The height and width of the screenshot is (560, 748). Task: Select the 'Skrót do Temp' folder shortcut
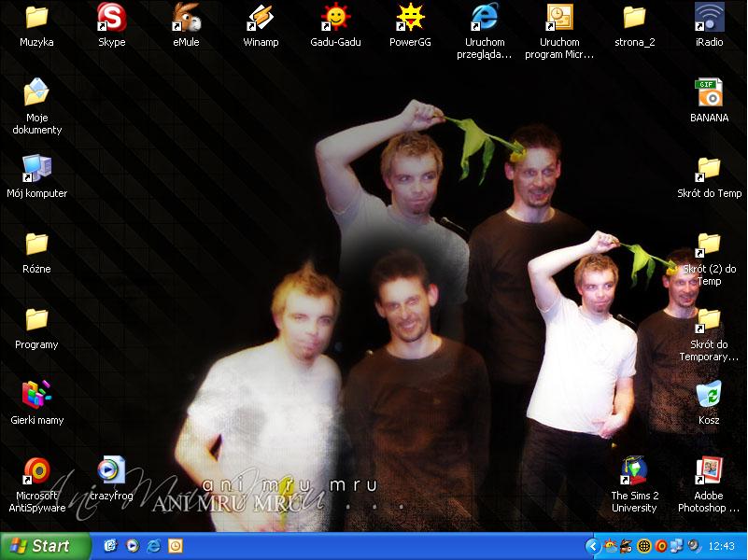coord(709,176)
